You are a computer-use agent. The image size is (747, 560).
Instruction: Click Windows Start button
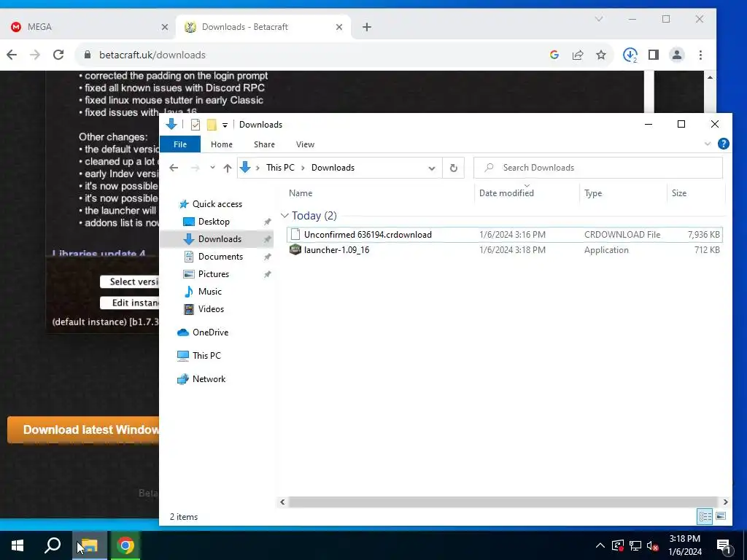pyautogui.click(x=18, y=545)
